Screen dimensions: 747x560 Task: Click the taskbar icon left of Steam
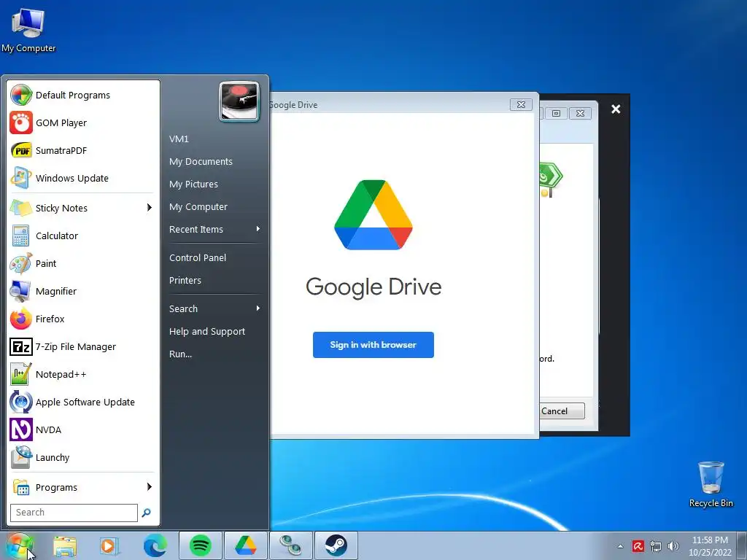tap(290, 545)
